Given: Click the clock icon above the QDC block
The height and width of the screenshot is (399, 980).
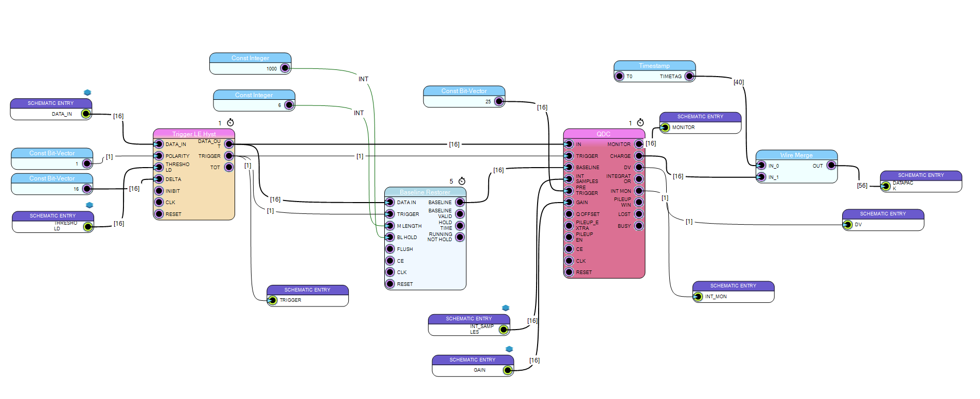Looking at the screenshot, I should [640, 122].
